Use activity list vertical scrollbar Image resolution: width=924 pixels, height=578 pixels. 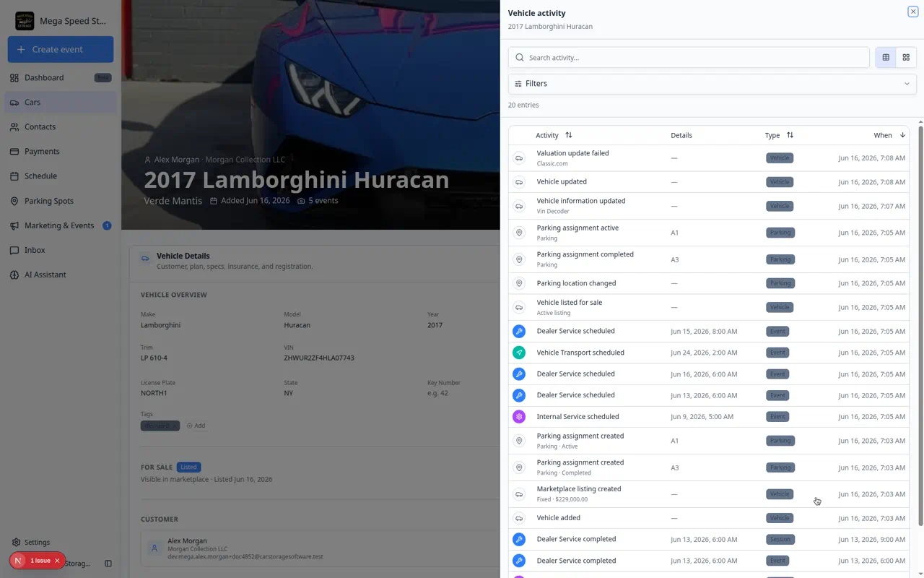click(x=920, y=325)
